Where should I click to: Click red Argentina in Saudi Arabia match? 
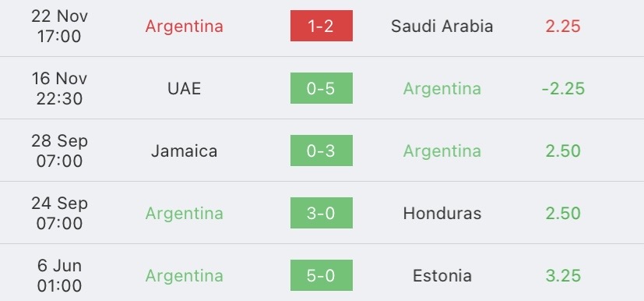pos(184,27)
